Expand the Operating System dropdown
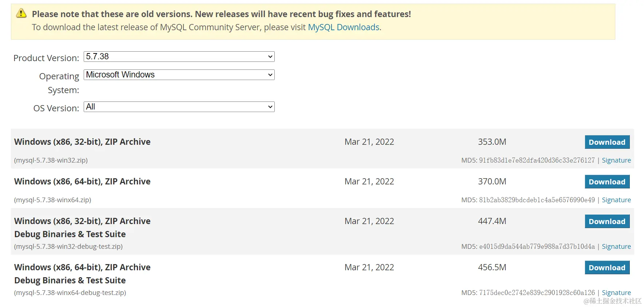This screenshot has width=644, height=307. (x=179, y=75)
